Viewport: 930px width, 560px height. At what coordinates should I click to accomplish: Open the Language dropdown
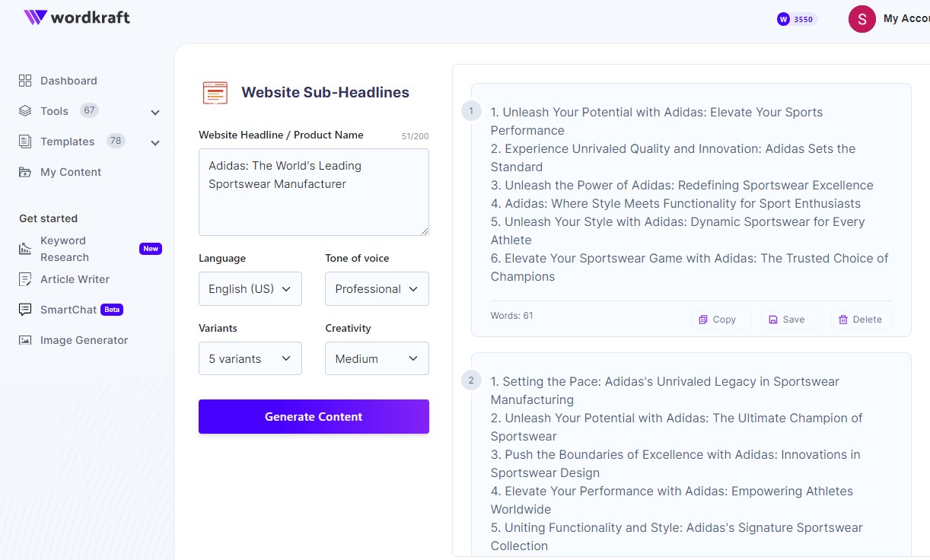tap(250, 288)
